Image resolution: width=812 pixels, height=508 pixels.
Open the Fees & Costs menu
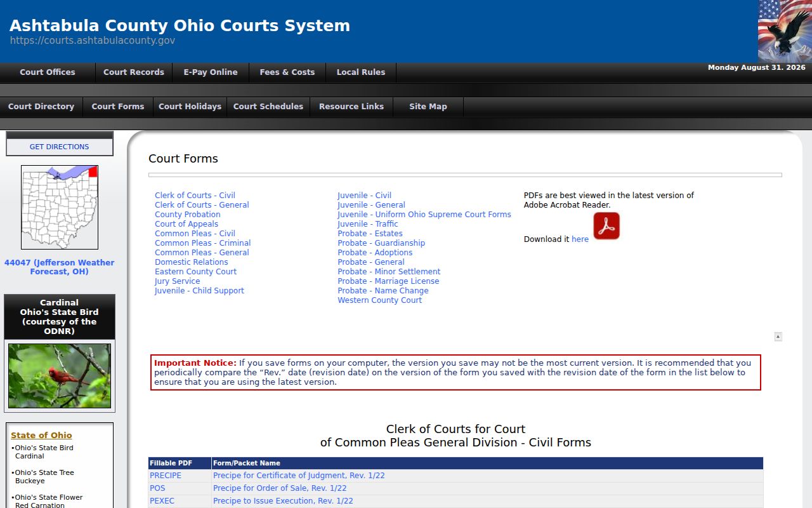tap(287, 72)
